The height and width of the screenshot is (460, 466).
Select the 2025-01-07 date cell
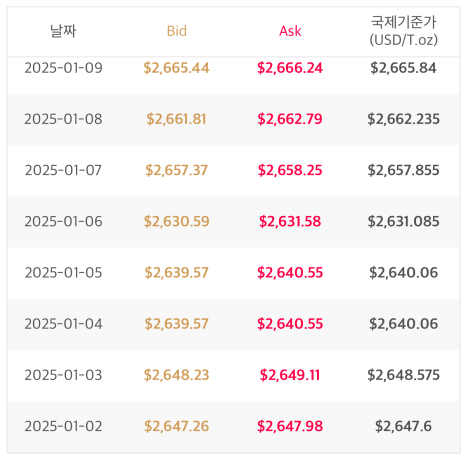tap(63, 170)
